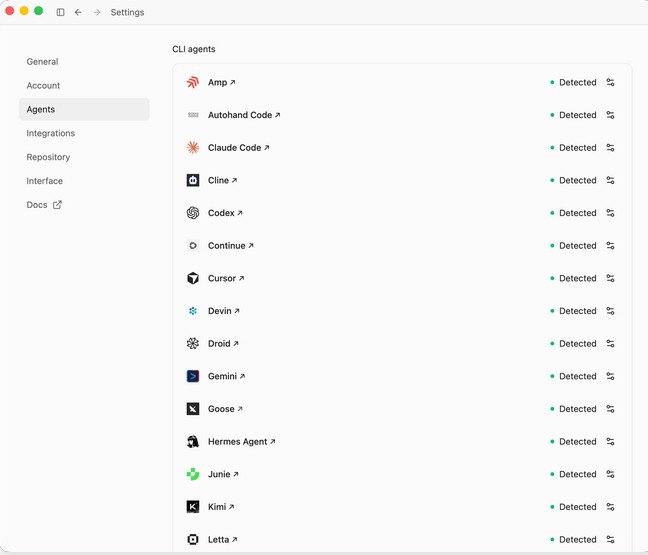
Task: Open the Droid agent link
Action: (223, 343)
